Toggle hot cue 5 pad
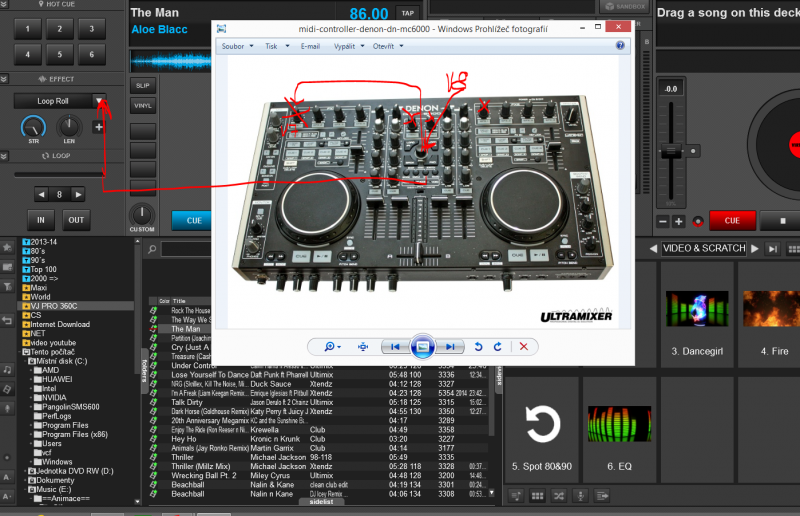Screen dimensions: 800x516 coord(60,54)
